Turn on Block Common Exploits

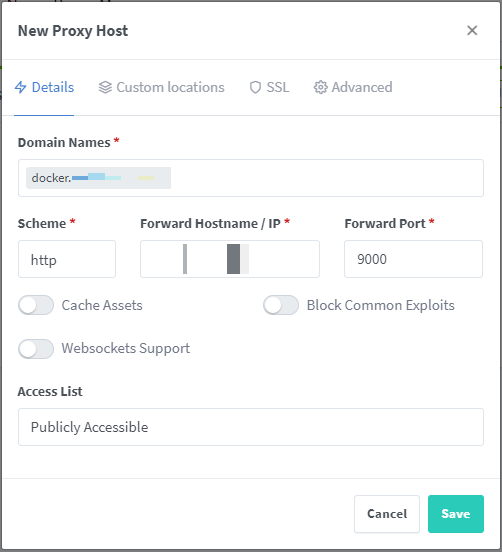point(281,305)
